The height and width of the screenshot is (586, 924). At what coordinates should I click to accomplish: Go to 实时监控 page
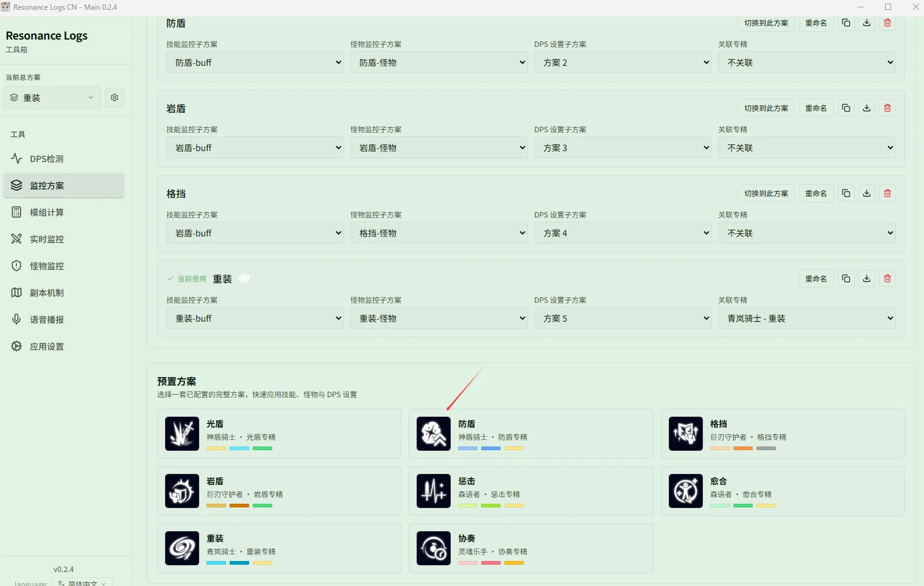(64, 239)
